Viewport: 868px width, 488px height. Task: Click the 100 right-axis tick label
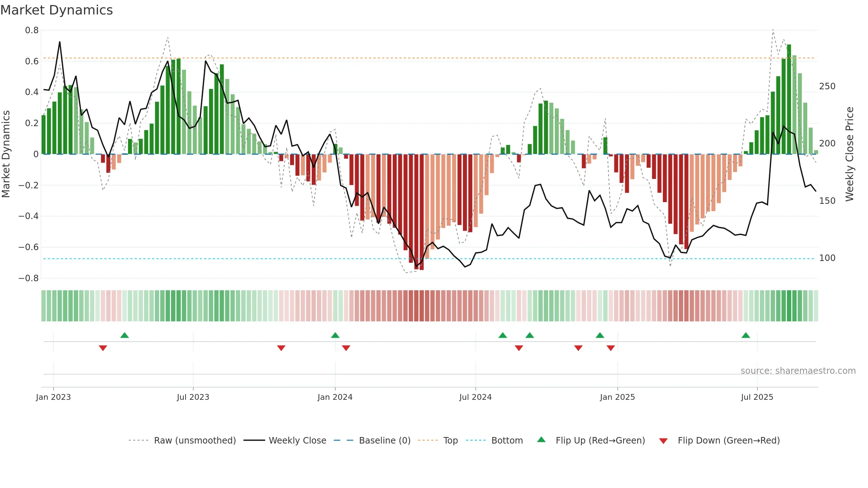[x=827, y=258]
